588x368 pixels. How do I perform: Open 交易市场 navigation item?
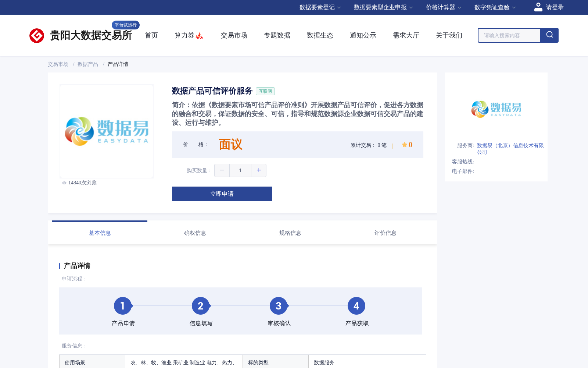pos(234,35)
